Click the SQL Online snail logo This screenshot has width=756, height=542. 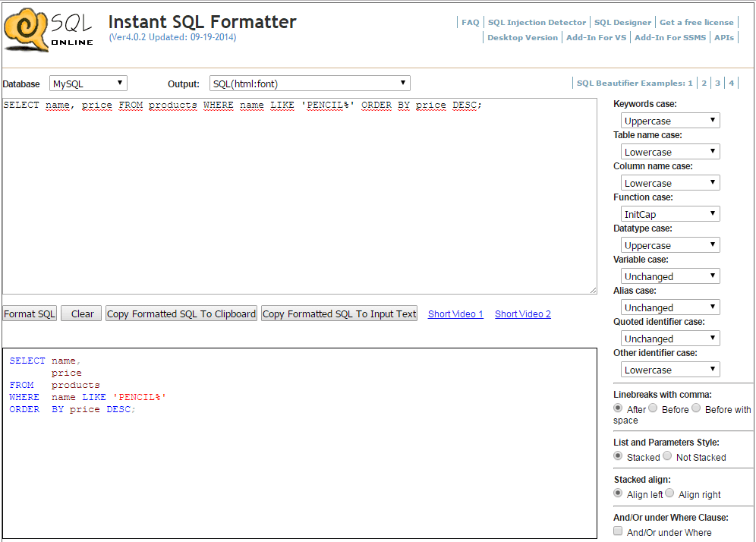coord(27,29)
